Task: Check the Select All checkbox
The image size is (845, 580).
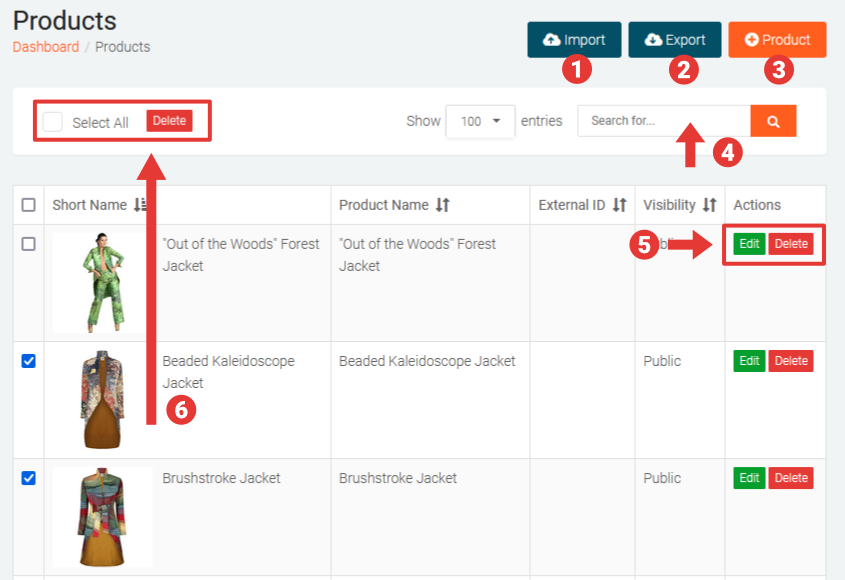Action: 53,122
